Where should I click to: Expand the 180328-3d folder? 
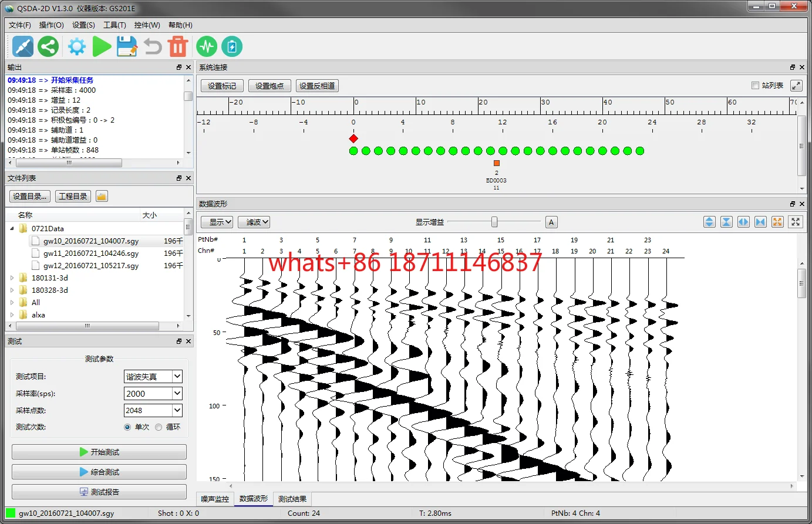click(x=12, y=290)
